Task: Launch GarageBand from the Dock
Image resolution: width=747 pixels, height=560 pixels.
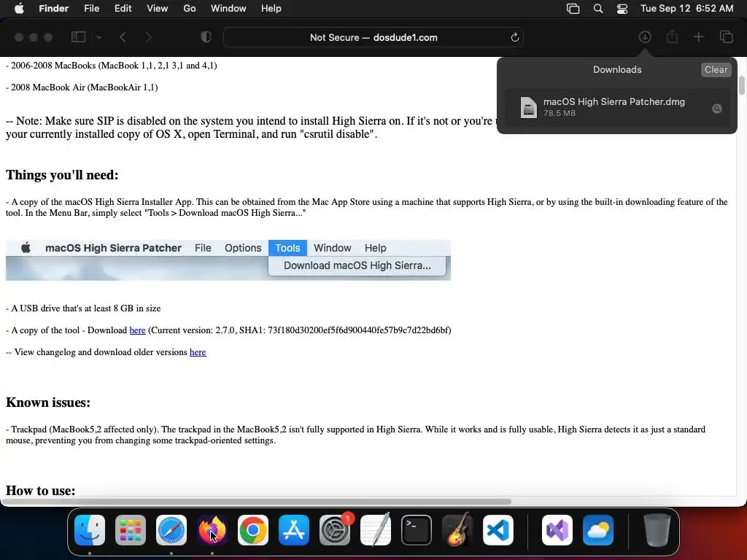Action: click(457, 530)
